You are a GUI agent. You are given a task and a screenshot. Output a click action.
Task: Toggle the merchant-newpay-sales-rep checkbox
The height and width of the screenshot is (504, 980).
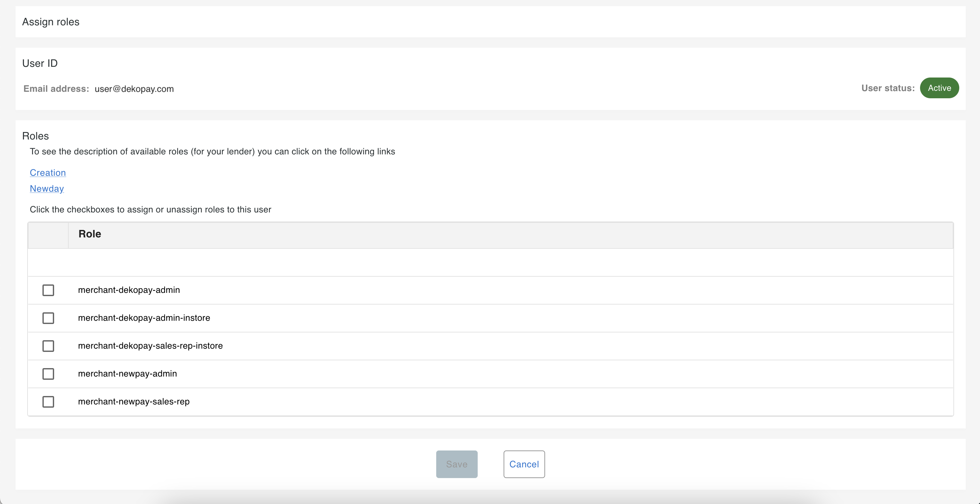(48, 401)
